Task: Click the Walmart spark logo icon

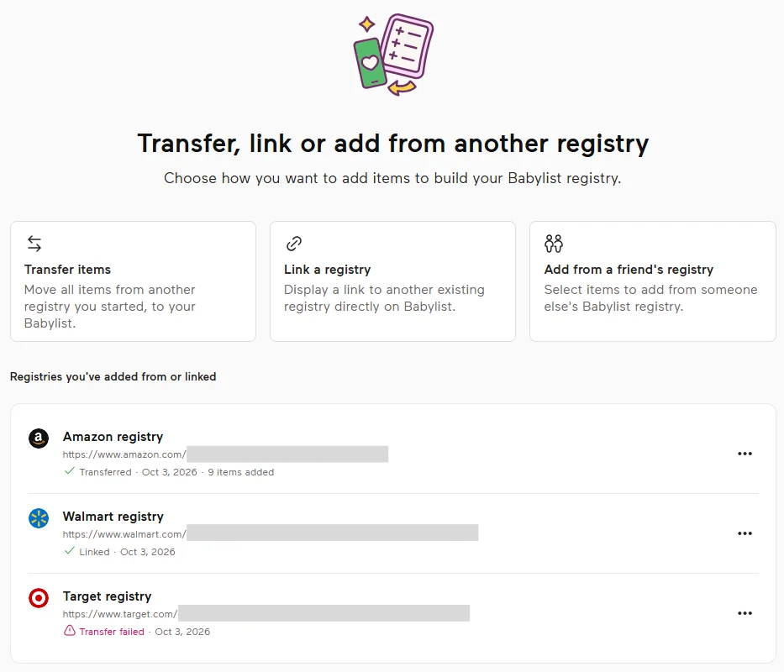Action: (x=39, y=518)
